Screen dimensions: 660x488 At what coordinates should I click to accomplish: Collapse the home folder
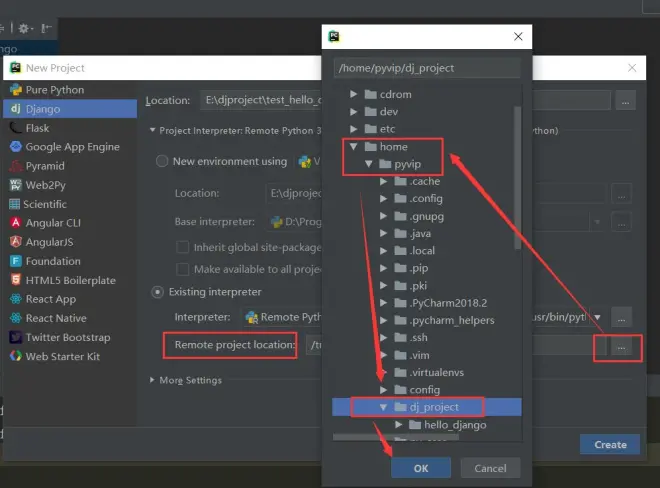click(x=354, y=147)
